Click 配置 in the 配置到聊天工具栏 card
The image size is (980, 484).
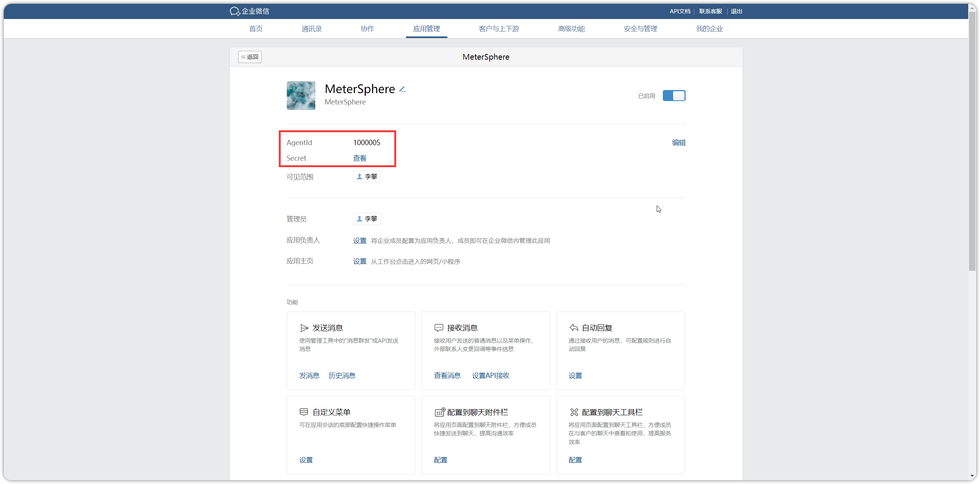[575, 460]
